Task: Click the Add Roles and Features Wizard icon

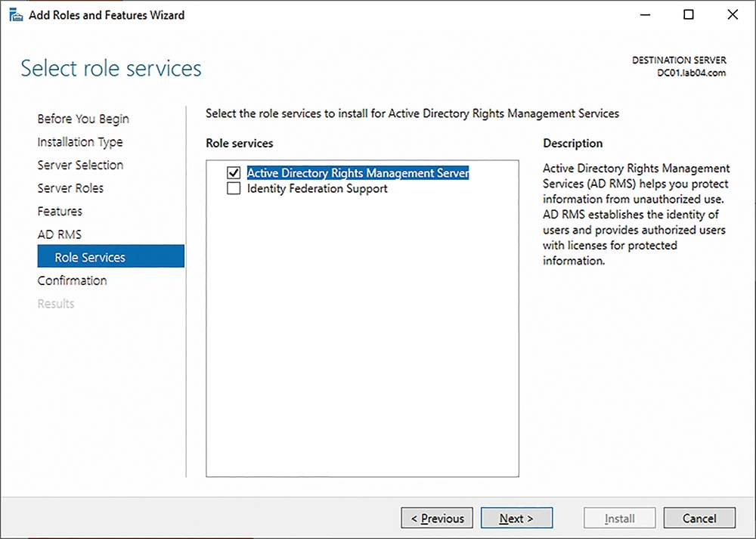Action: [x=16, y=15]
